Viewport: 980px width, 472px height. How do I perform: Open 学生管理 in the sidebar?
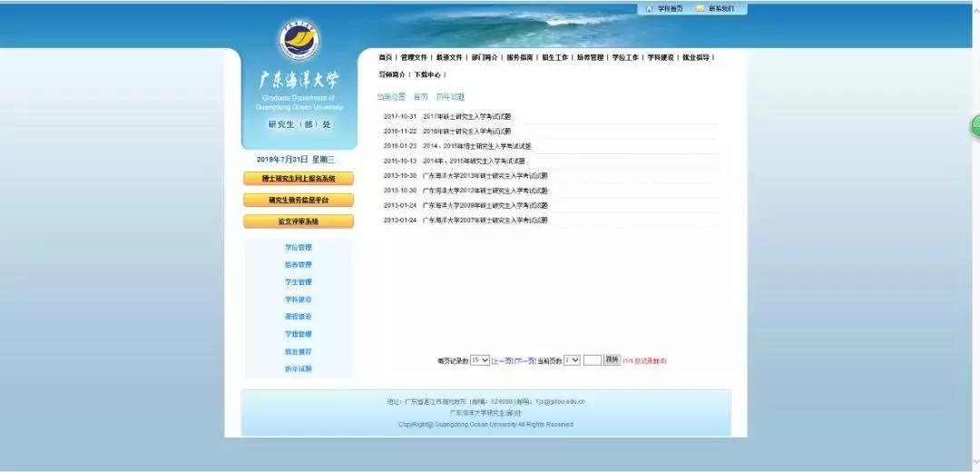click(x=299, y=282)
